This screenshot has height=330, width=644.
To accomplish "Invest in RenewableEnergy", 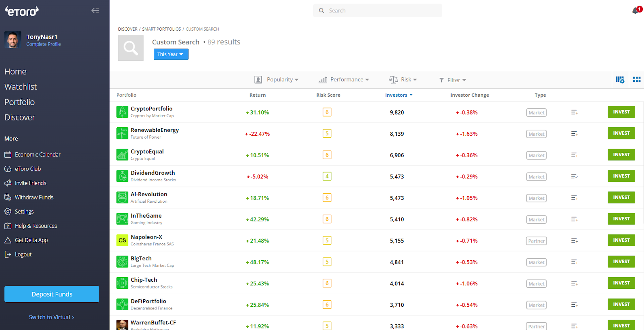I will [x=621, y=133].
